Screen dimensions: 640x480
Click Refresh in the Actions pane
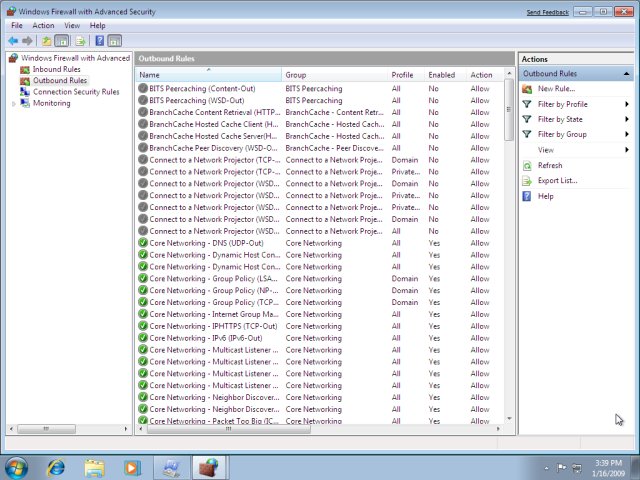pos(549,165)
